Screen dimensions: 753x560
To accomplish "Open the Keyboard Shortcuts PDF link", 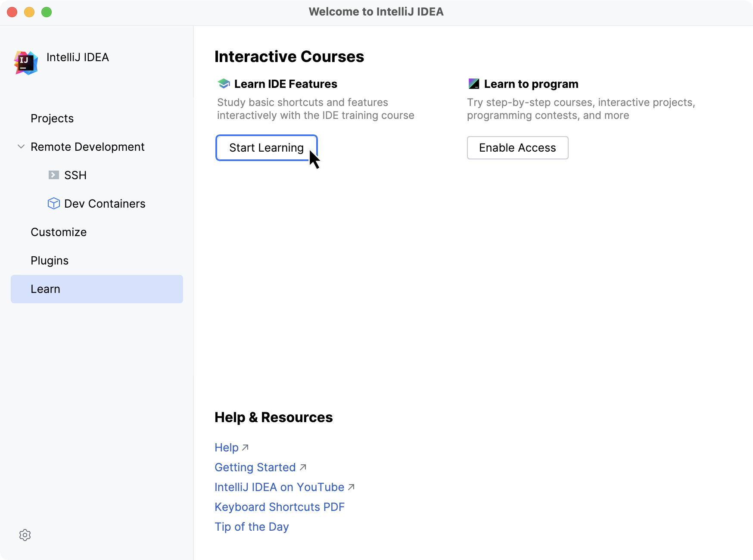I will 280,507.
